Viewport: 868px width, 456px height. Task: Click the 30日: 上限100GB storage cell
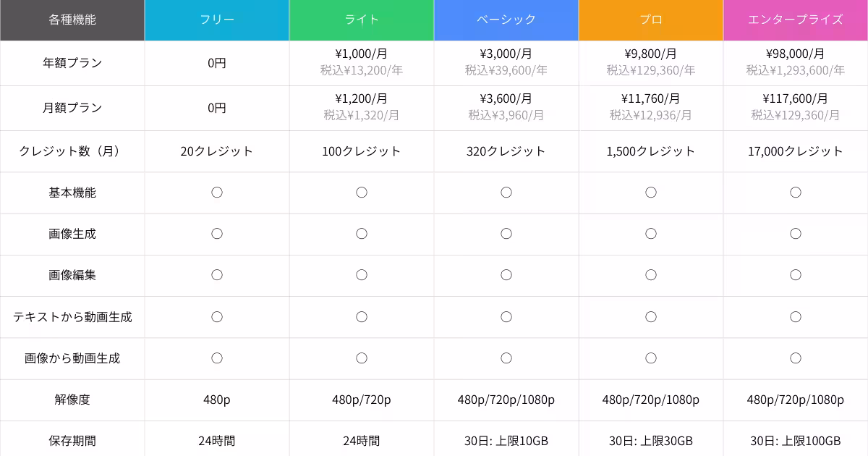point(796,441)
